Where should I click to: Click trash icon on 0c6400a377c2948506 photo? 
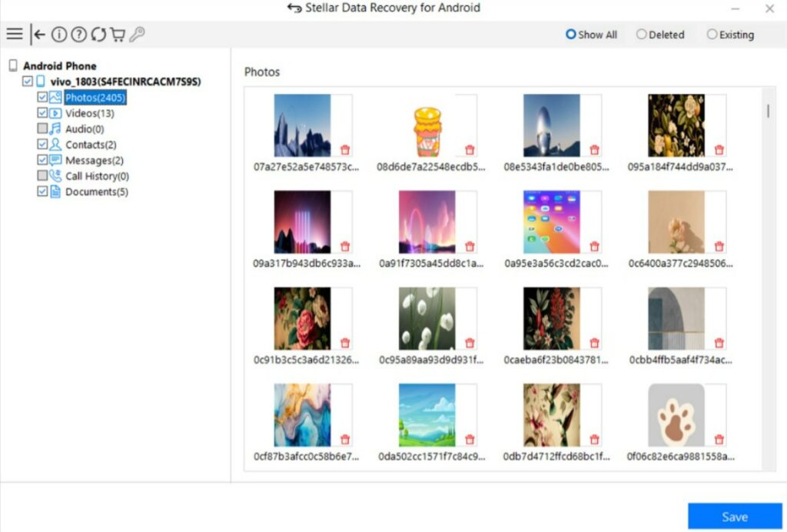[719, 246]
